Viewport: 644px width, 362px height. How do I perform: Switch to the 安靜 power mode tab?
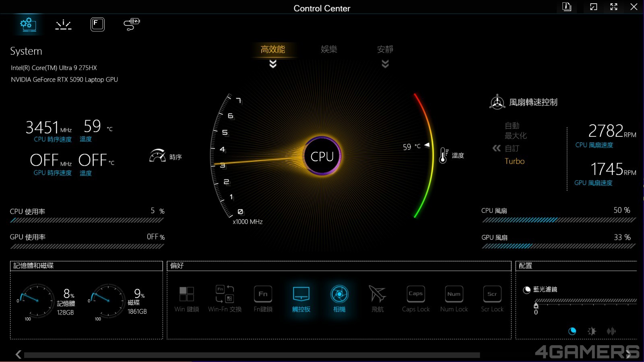pyautogui.click(x=385, y=49)
